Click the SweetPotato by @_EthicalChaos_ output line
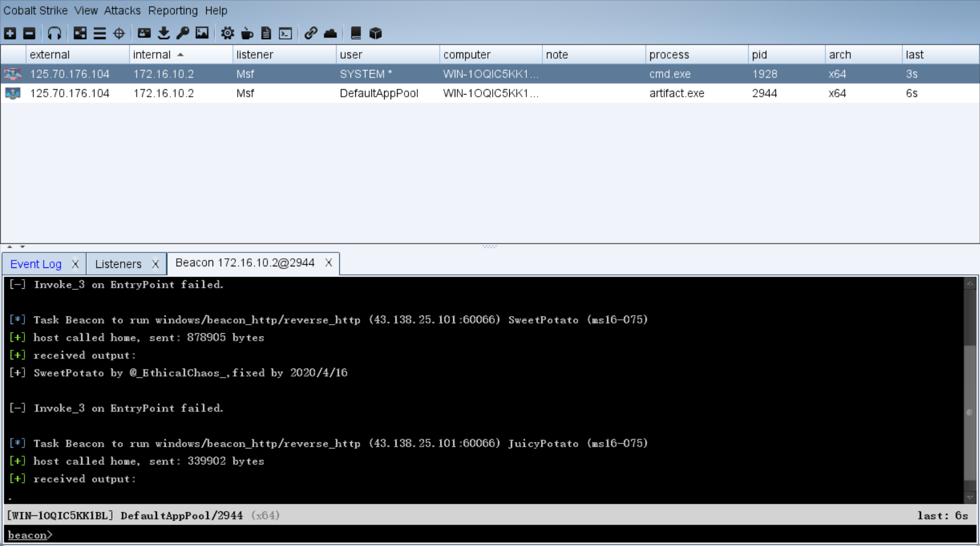980x546 pixels. (x=178, y=373)
